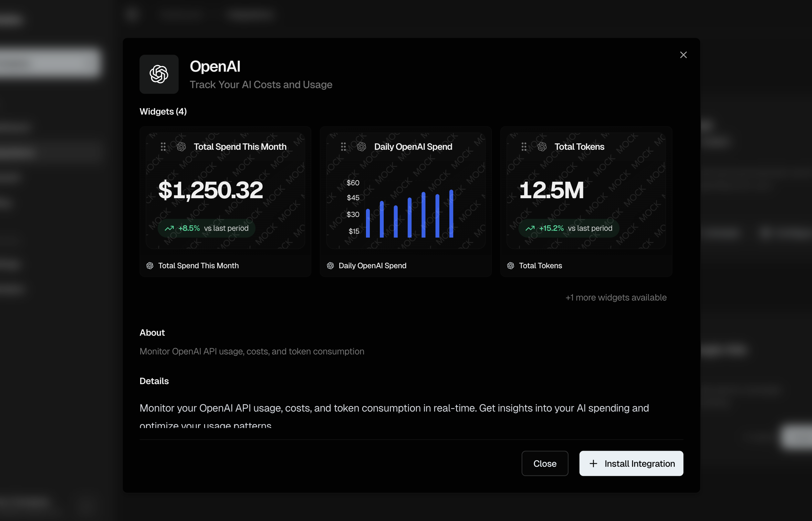Click the drag handle on Total Tokens widget
Screen dimensions: 812x521
pyautogui.click(x=524, y=147)
